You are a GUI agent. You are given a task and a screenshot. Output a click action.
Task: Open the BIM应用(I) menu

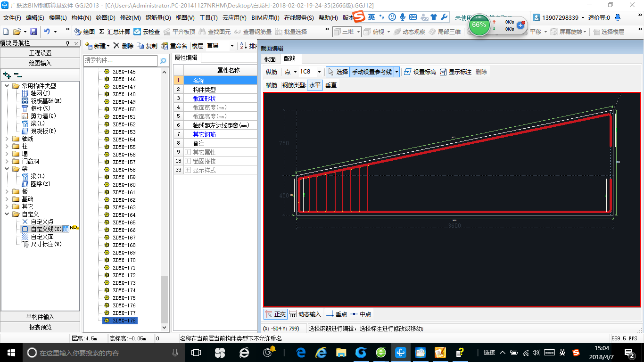[265, 18]
